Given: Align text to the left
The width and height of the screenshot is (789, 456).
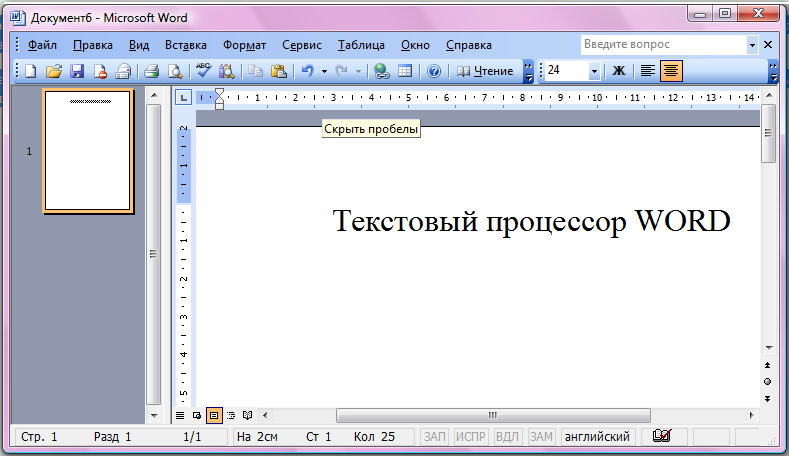Looking at the screenshot, I should pos(648,71).
